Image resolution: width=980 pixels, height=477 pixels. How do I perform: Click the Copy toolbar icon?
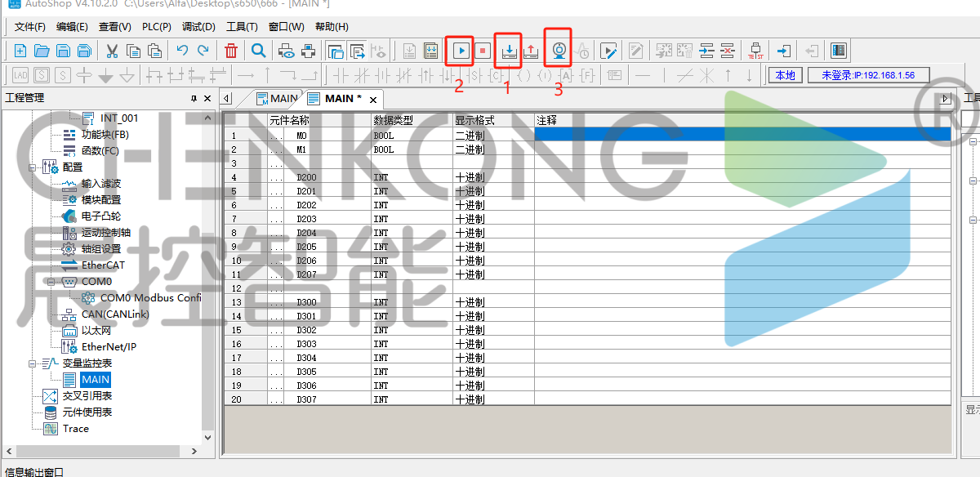click(133, 51)
